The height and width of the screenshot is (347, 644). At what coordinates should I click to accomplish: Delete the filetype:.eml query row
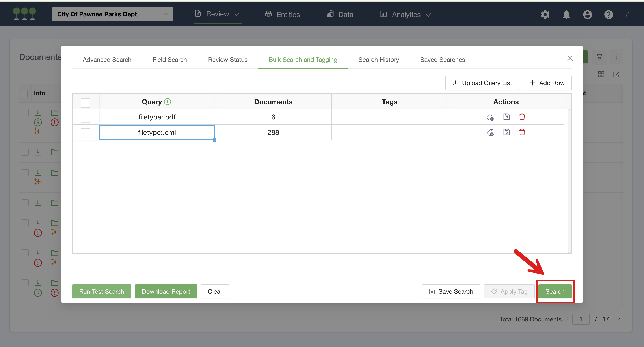point(522,132)
